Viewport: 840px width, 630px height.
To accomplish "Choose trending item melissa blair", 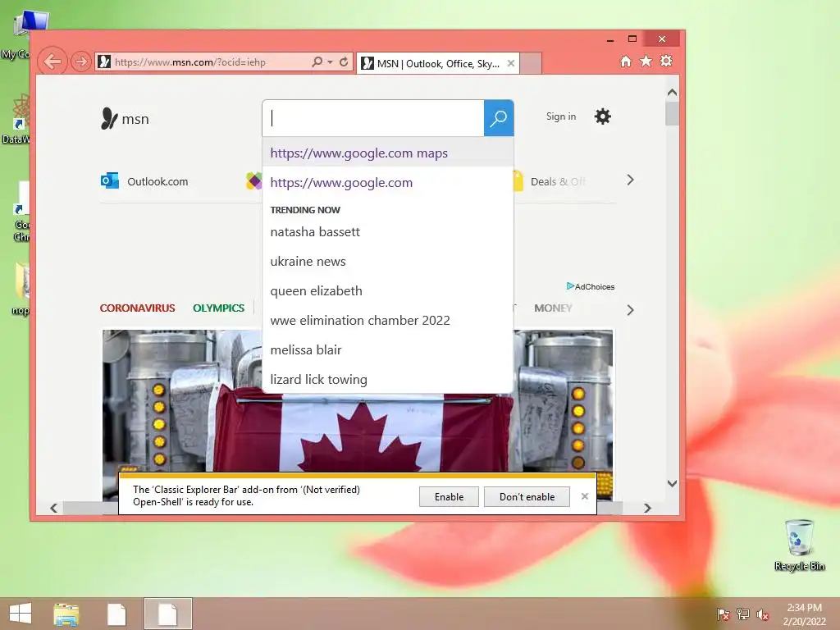I will click(388, 349).
